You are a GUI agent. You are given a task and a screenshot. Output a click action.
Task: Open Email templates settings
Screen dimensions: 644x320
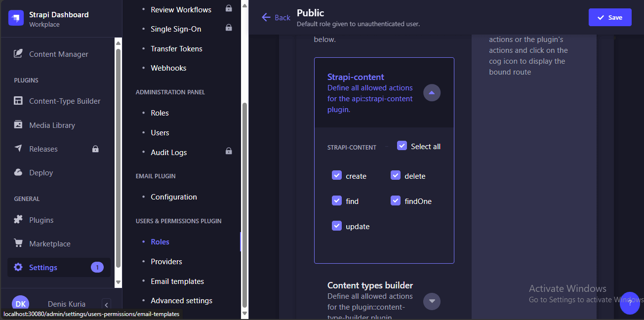(x=177, y=281)
